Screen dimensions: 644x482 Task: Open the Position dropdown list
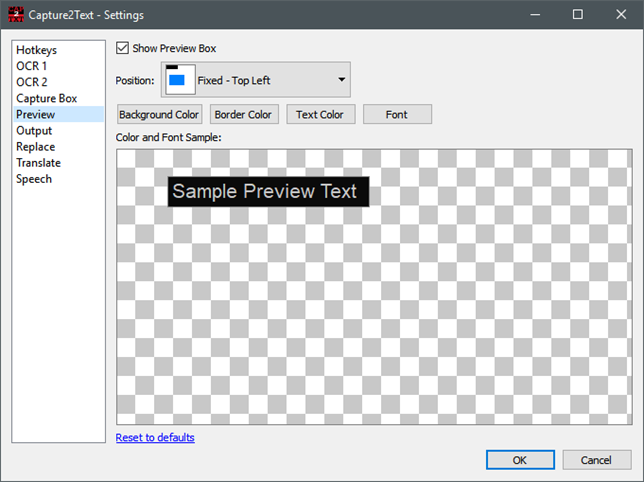pyautogui.click(x=255, y=80)
